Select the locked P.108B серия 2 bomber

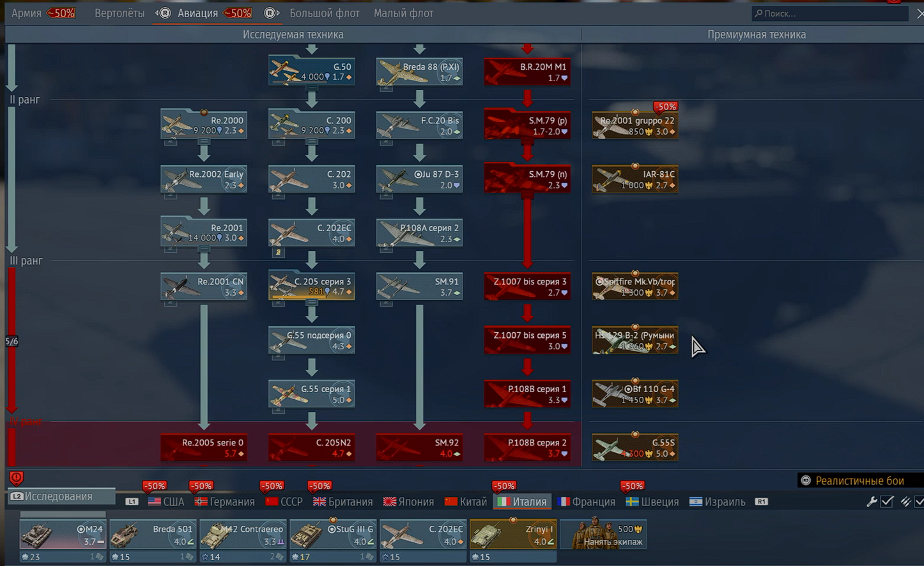click(527, 448)
